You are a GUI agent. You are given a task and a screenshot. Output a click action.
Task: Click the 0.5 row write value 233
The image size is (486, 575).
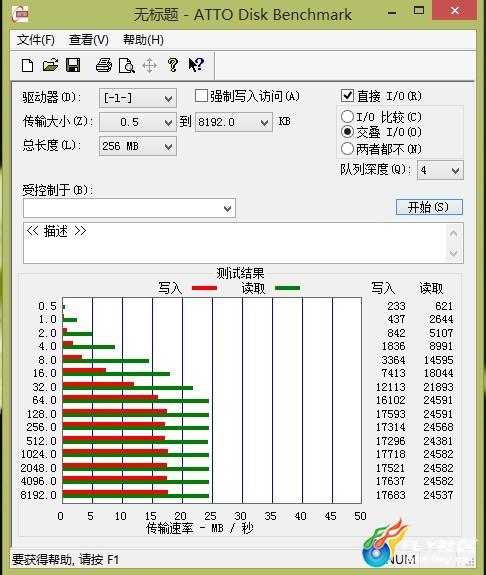coord(396,306)
